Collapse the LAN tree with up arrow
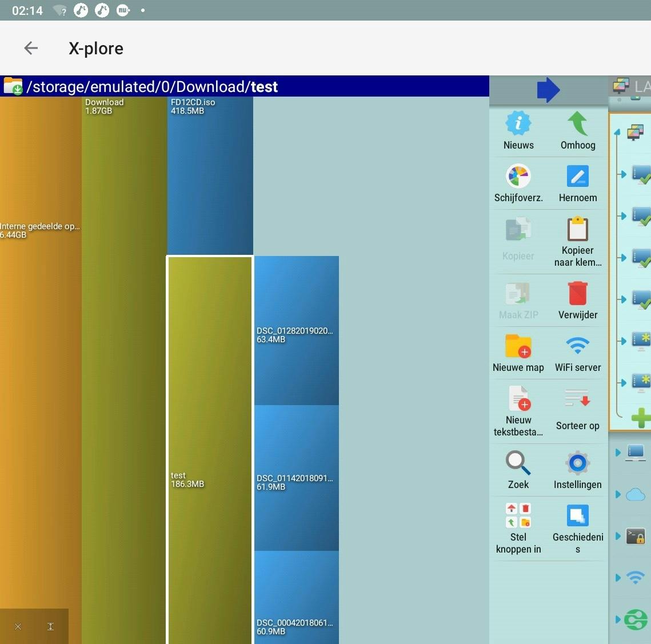The height and width of the screenshot is (644, 651). (617, 132)
